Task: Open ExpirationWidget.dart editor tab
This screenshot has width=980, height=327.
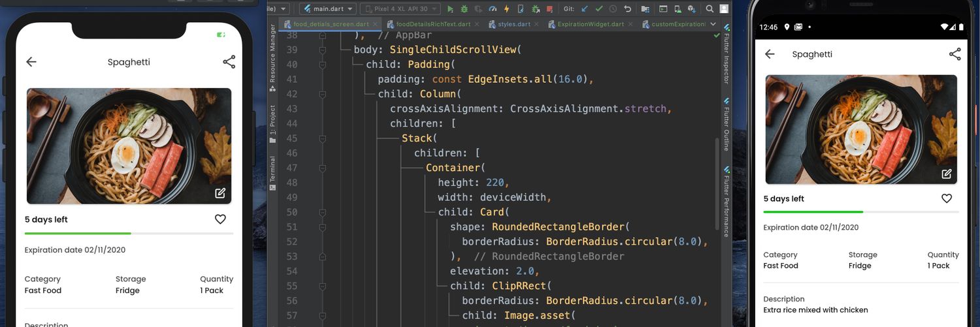Action: pyautogui.click(x=590, y=25)
